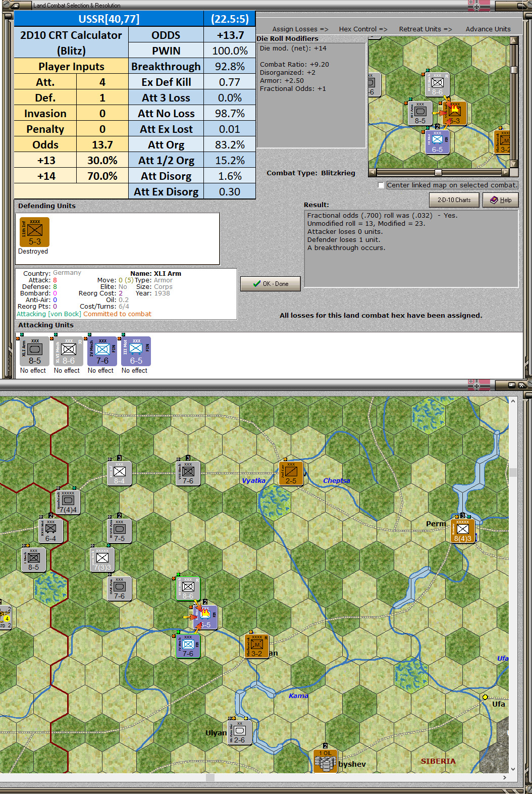The image size is (532, 794).
Task: Click the I Mech 8-5 unit on main map
Action: pyautogui.click(x=34, y=560)
